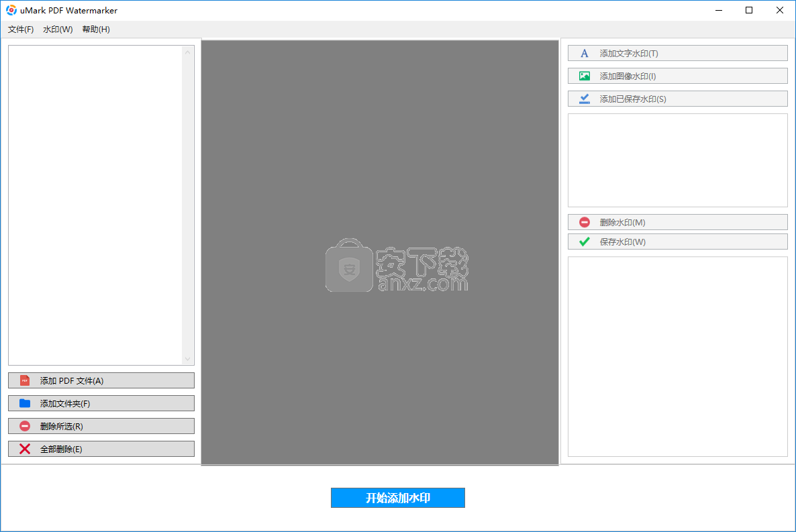Screen dimensions: 796x532
Task: Click the watermark list box below 添加已保存水印
Action: tap(678, 160)
